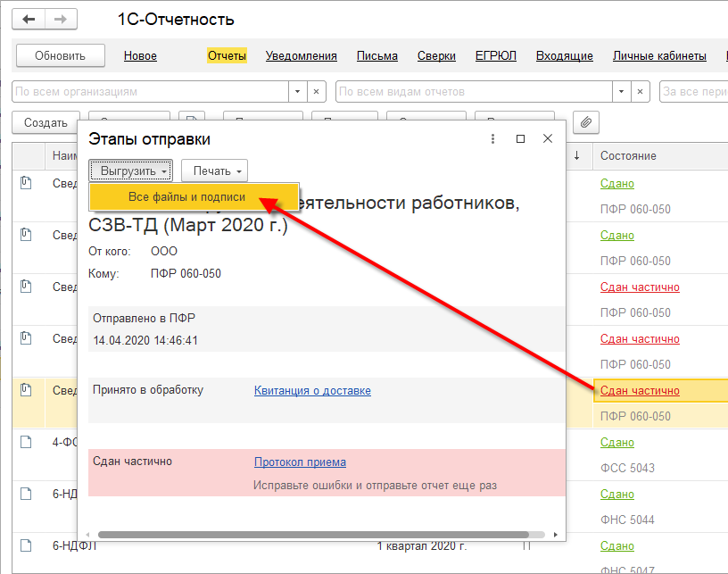Click the По всем организациям input field
This screenshot has width=728, height=574.
point(151,91)
